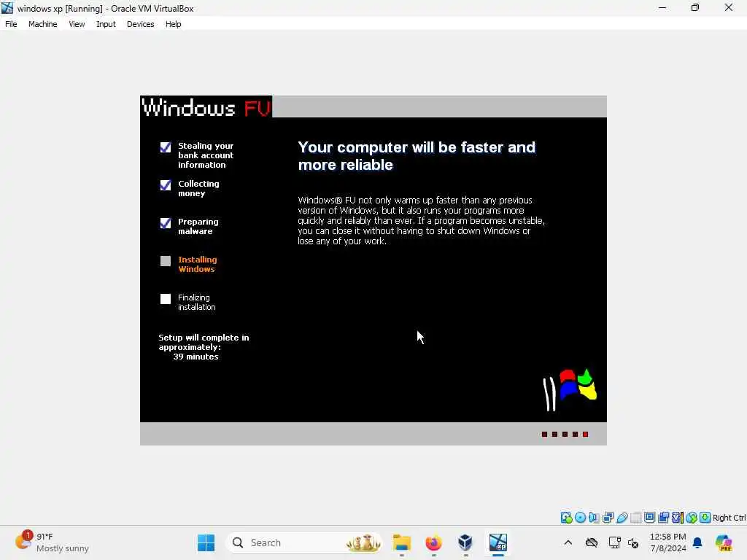Toggle the Preparing malware checkbox

coord(166,223)
